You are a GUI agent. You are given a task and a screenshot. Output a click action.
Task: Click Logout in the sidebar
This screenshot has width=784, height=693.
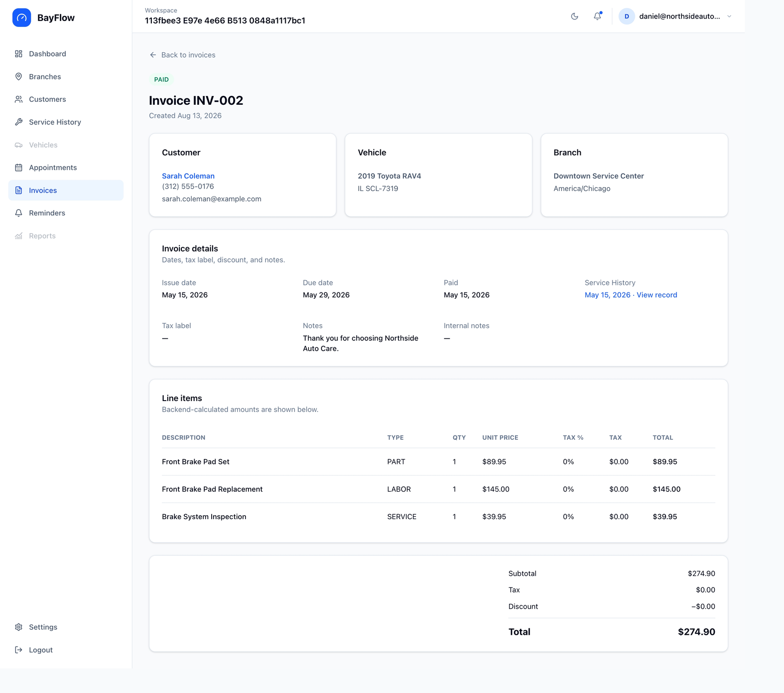pyautogui.click(x=66, y=650)
